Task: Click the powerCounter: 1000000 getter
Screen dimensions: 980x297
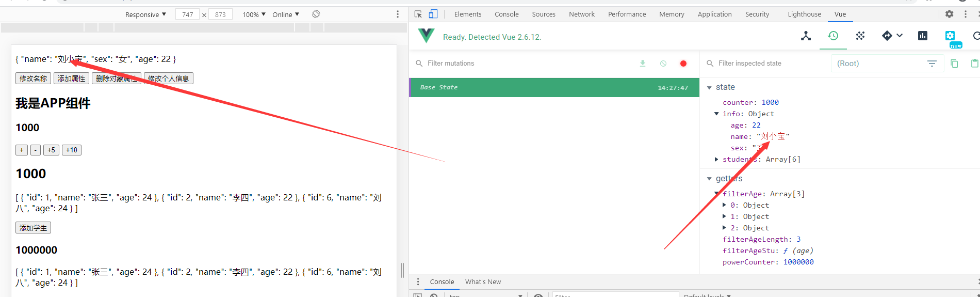Action: 768,262
